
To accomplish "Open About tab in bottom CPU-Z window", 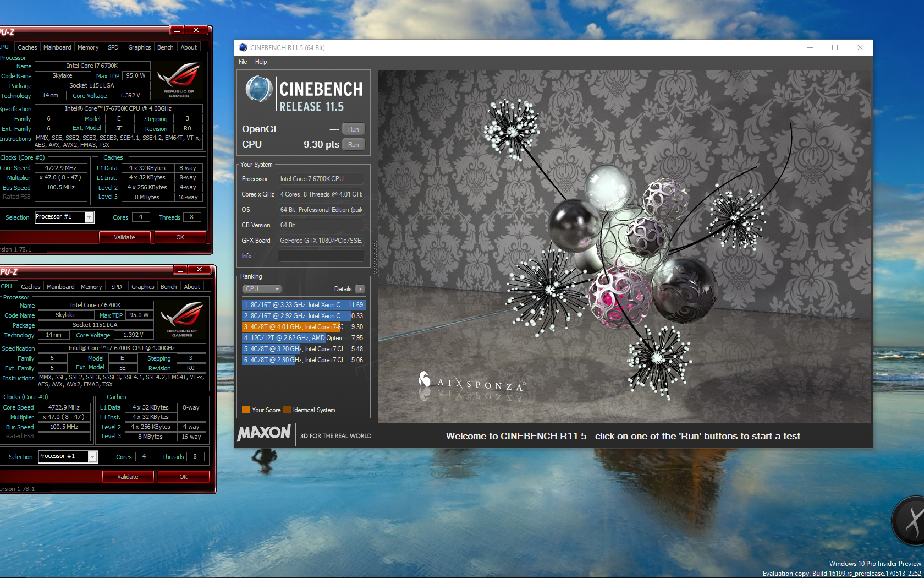I will coord(192,287).
